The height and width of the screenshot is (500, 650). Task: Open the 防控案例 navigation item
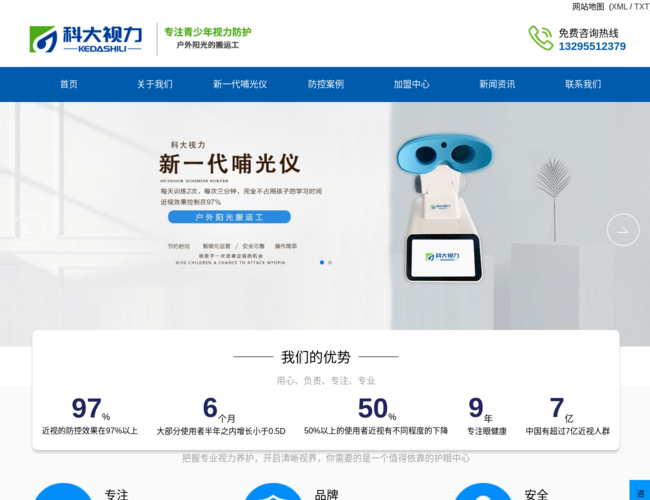point(326,84)
